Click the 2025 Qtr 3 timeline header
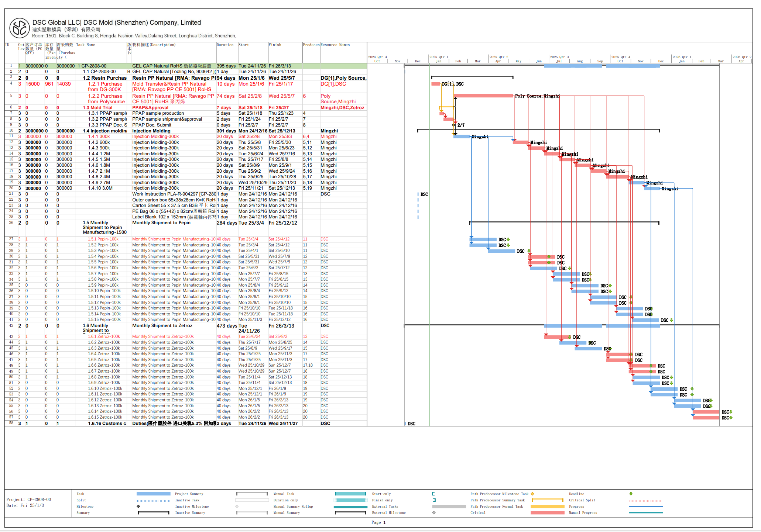 559,57
